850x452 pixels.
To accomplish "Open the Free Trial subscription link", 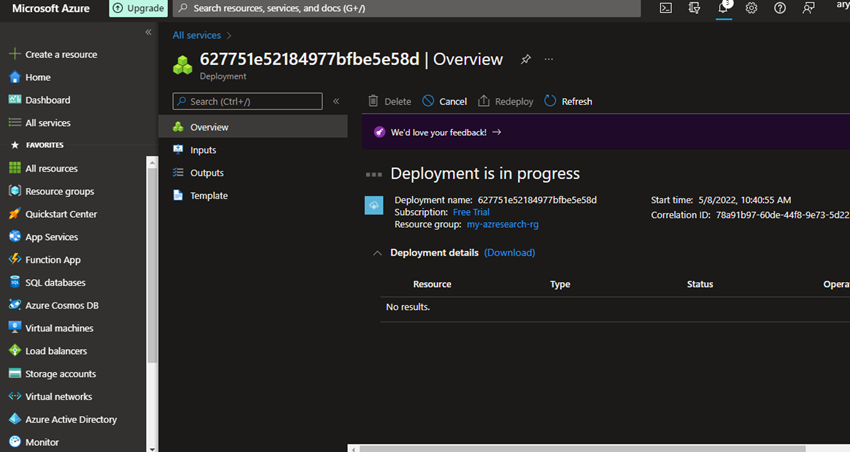I will click(471, 212).
